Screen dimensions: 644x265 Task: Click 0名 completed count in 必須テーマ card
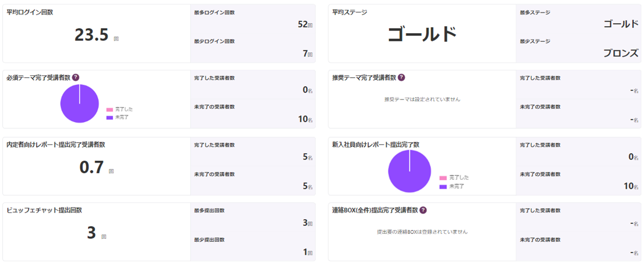tap(307, 90)
